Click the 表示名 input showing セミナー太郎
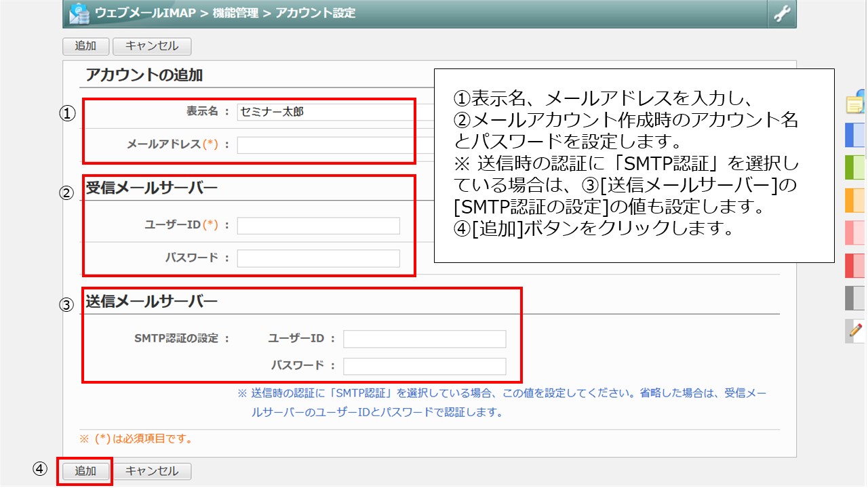Screen dimensions: 868x488 click(319, 113)
